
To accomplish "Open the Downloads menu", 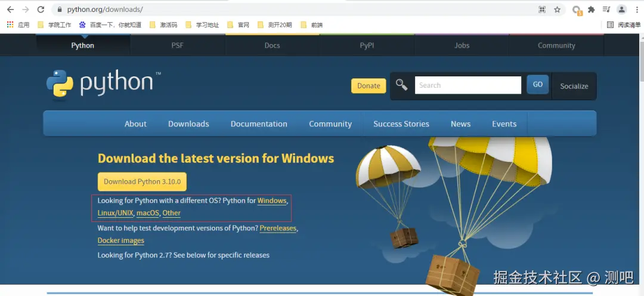I will click(188, 124).
